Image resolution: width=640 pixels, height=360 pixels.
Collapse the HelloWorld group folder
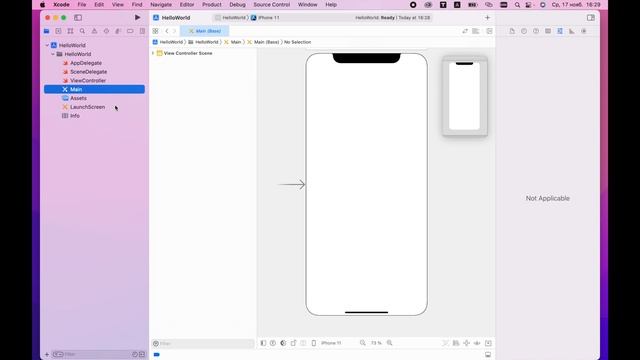pyautogui.click(x=53, y=54)
